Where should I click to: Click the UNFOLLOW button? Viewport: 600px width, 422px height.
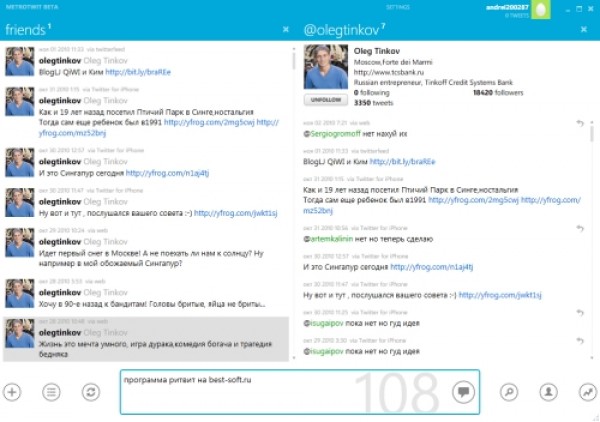click(326, 100)
